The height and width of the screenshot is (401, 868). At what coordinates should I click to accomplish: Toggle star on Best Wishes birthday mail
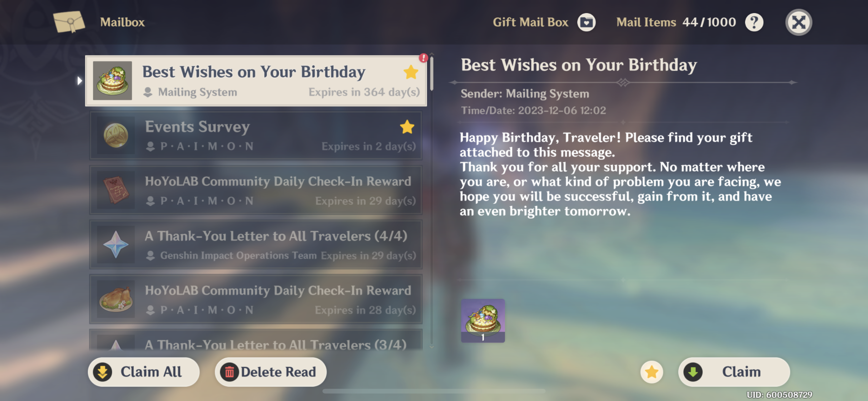click(411, 72)
